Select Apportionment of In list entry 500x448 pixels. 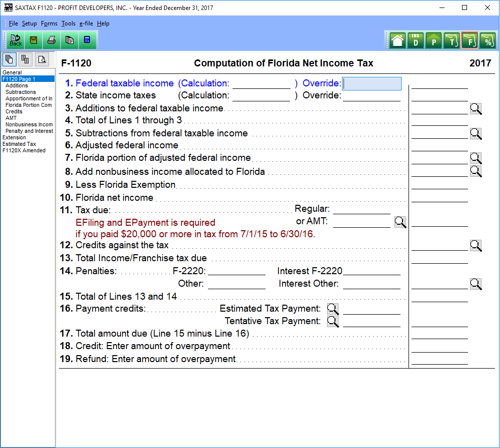pos(28,98)
